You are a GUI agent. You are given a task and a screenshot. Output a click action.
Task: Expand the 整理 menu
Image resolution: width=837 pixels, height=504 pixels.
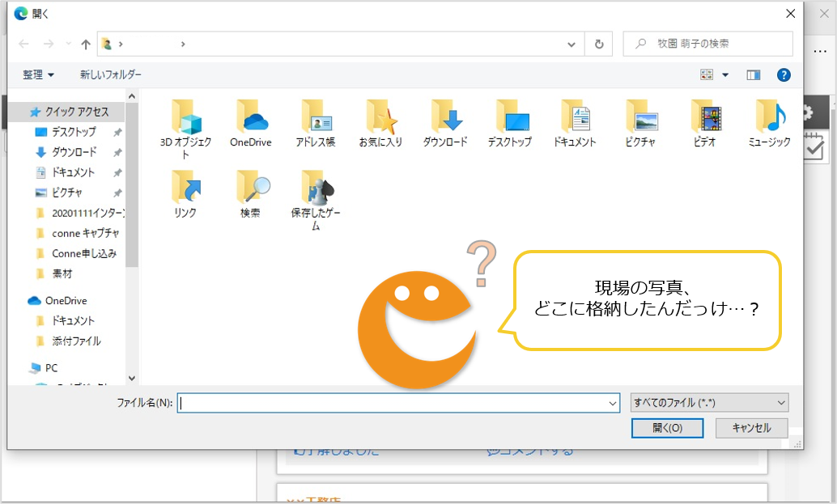coord(37,74)
